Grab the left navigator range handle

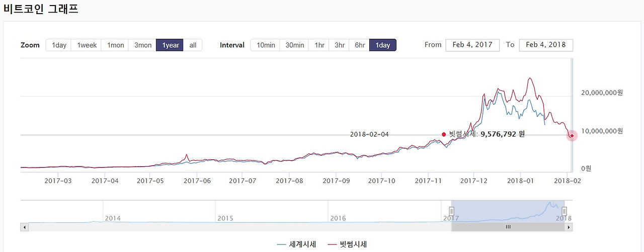click(x=451, y=211)
